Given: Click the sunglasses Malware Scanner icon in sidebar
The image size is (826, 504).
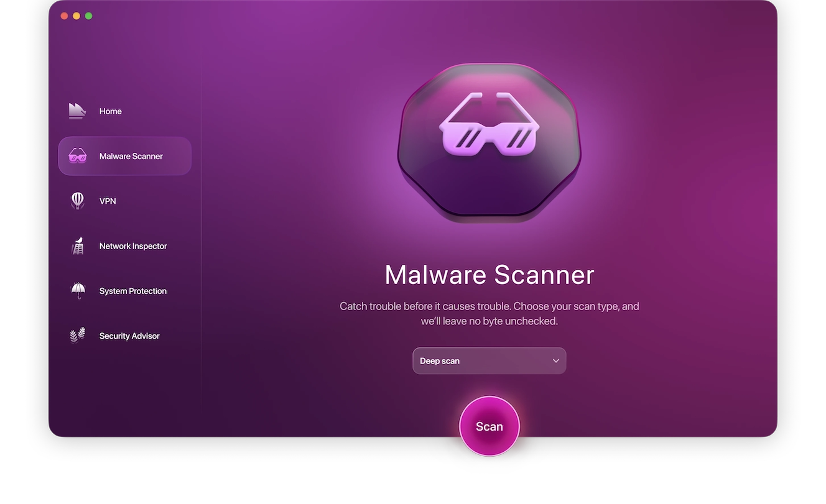Looking at the screenshot, I should click(x=77, y=156).
